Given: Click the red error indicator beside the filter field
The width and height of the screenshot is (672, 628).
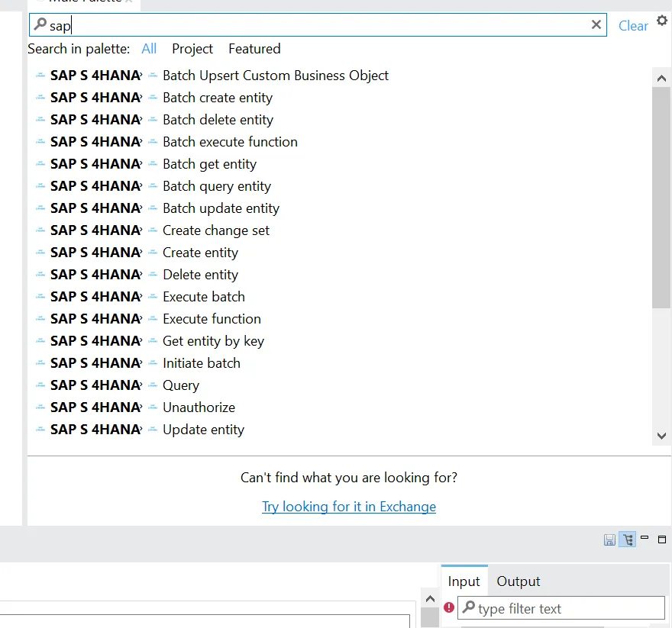Looking at the screenshot, I should (x=449, y=607).
